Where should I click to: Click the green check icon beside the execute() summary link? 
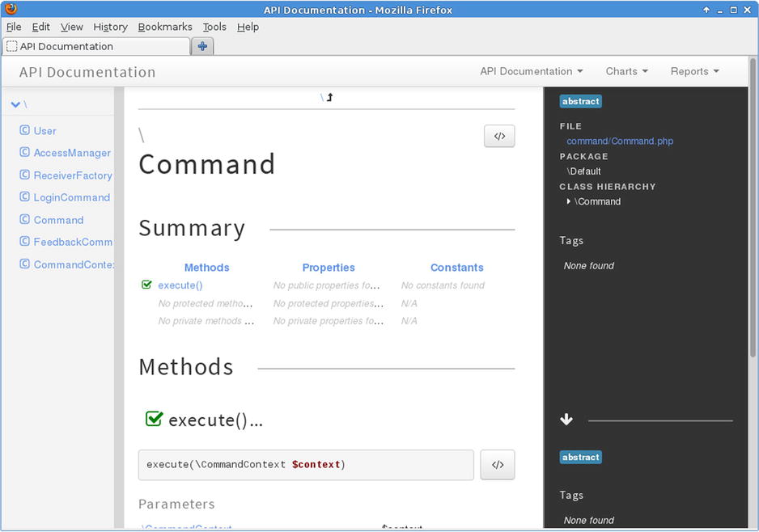pos(146,285)
